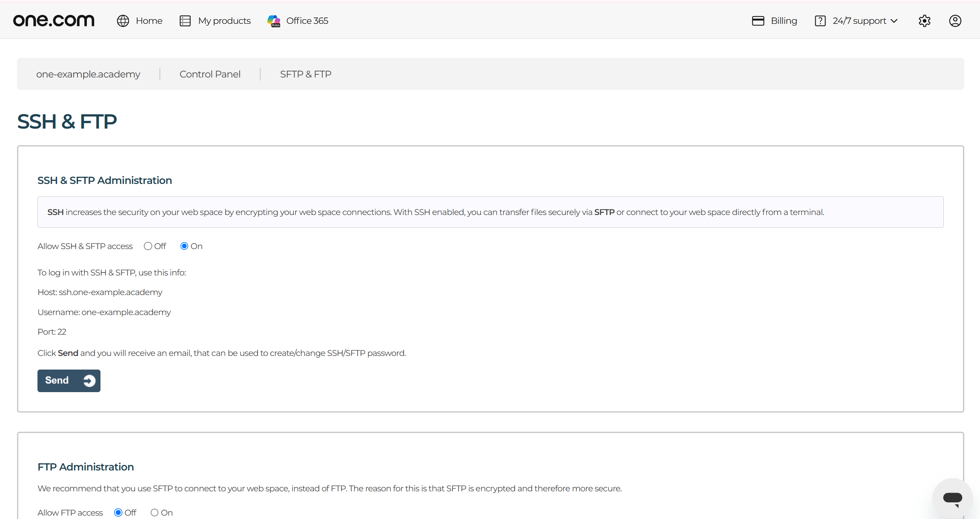This screenshot has height=519, width=980.
Task: Click the Allow FTP access label
Action: point(70,513)
